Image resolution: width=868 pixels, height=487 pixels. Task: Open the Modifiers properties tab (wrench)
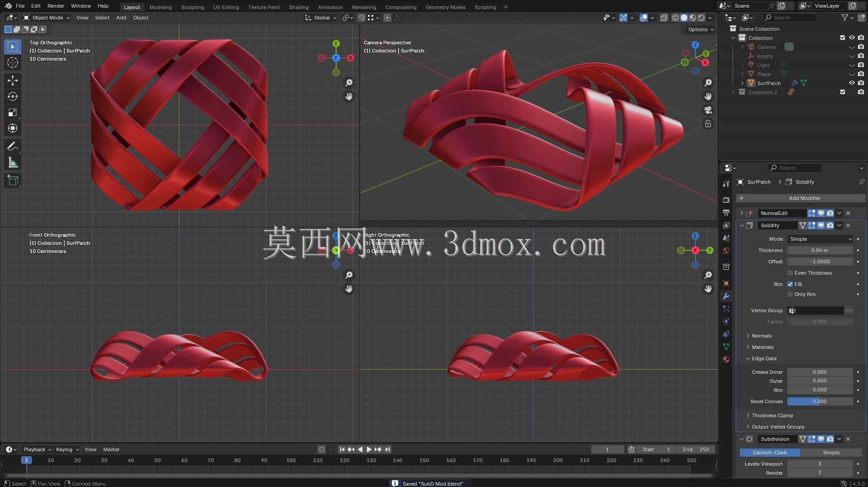(726, 296)
